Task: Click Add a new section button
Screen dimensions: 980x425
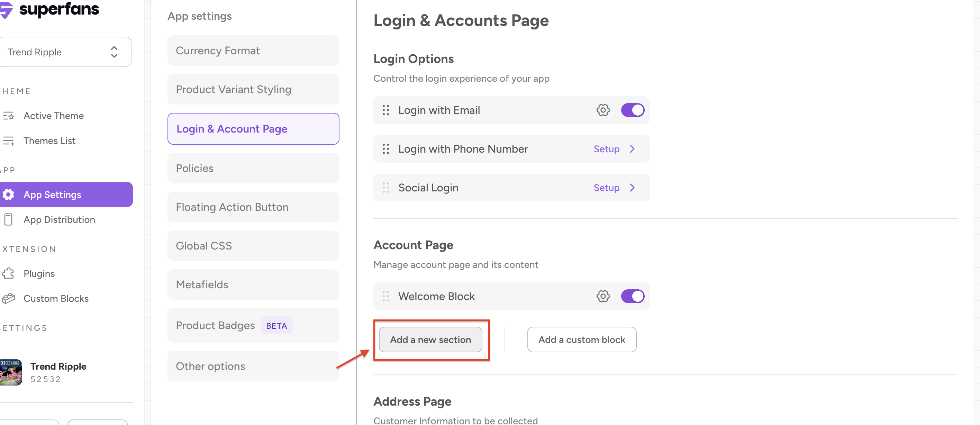Action: pyautogui.click(x=430, y=340)
